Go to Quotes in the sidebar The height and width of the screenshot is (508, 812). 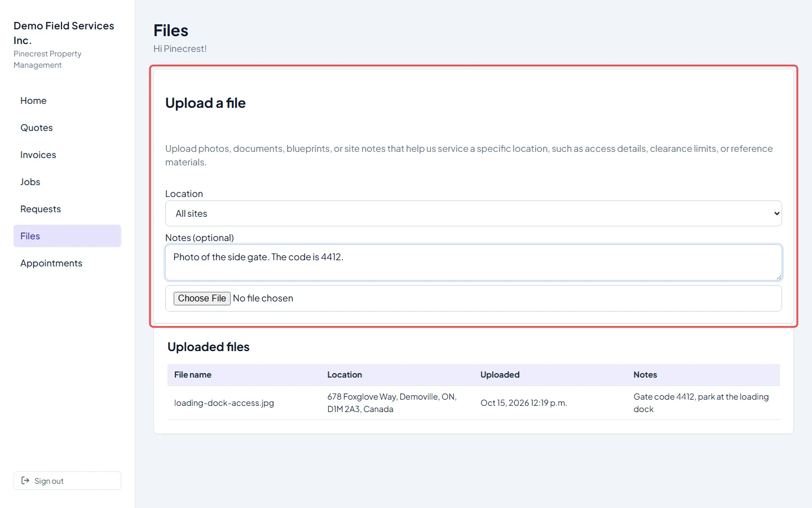[x=67, y=128]
